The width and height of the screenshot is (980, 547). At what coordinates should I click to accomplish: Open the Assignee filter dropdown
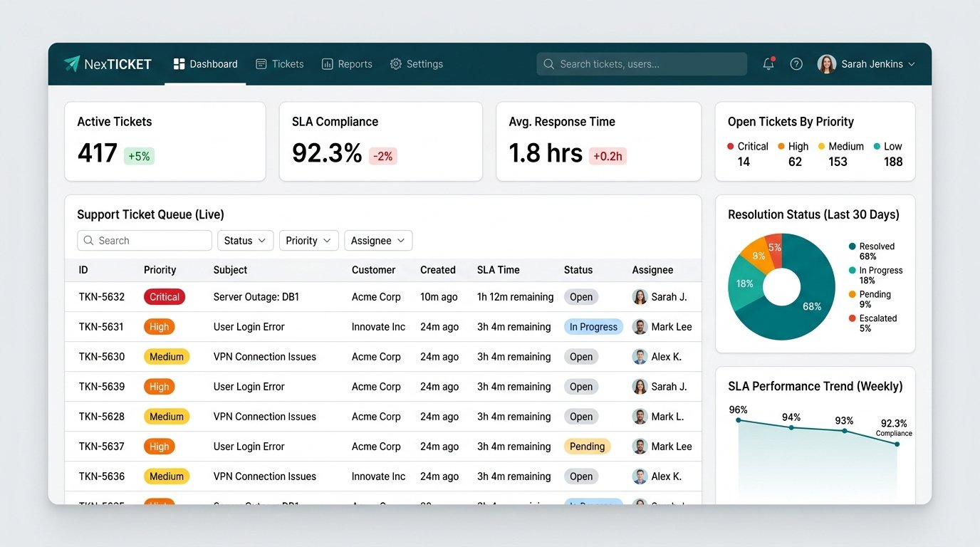(x=378, y=241)
